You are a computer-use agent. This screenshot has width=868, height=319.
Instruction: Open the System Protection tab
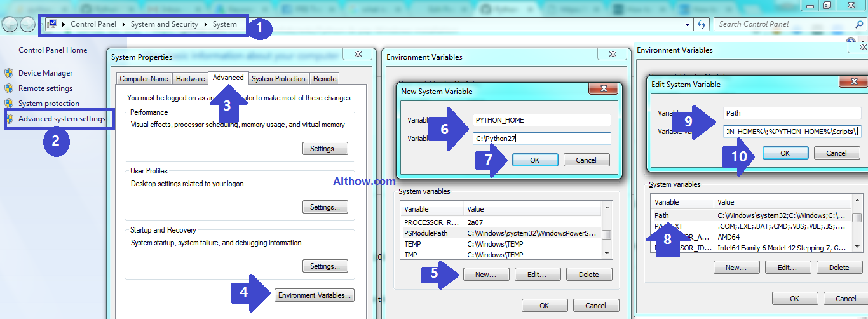(278, 79)
